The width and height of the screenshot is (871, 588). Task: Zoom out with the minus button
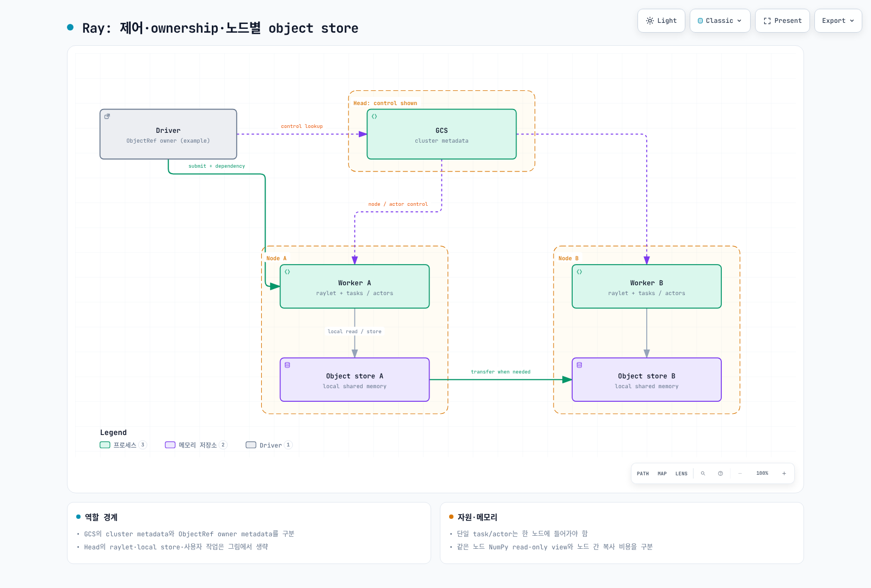tap(740, 474)
